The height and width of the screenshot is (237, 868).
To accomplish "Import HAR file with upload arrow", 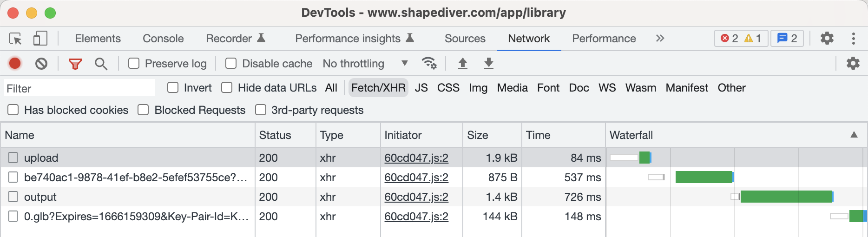I will pos(462,63).
